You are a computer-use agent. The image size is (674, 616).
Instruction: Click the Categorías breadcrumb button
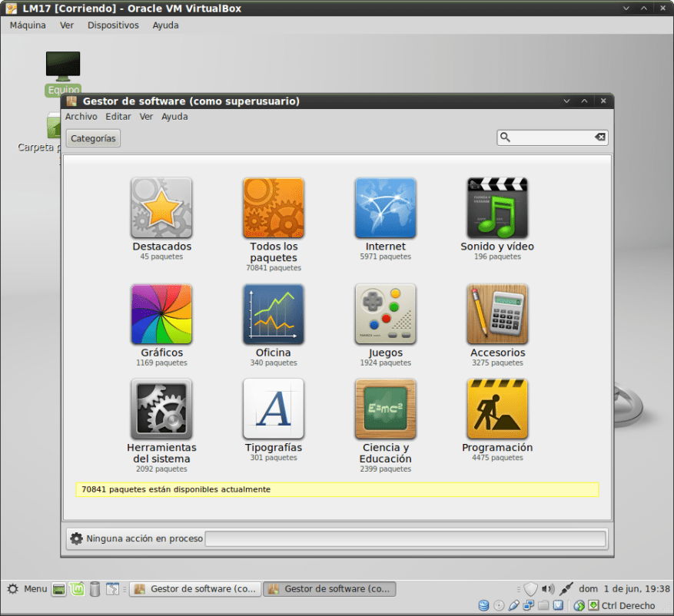[x=92, y=138]
